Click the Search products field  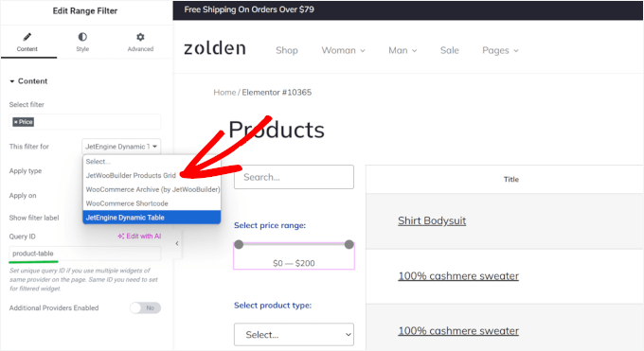coord(295,177)
